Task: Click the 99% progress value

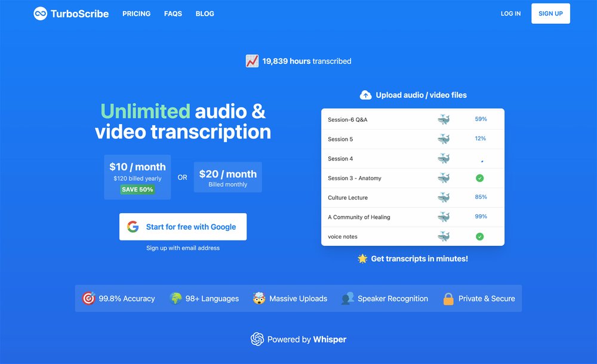Action: 481,216
